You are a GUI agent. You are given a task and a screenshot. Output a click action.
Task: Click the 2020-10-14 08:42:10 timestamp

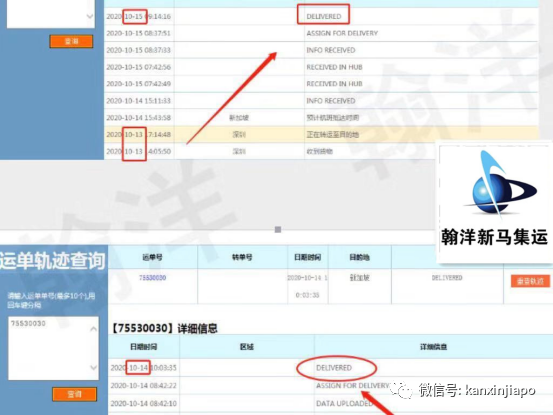point(144,403)
